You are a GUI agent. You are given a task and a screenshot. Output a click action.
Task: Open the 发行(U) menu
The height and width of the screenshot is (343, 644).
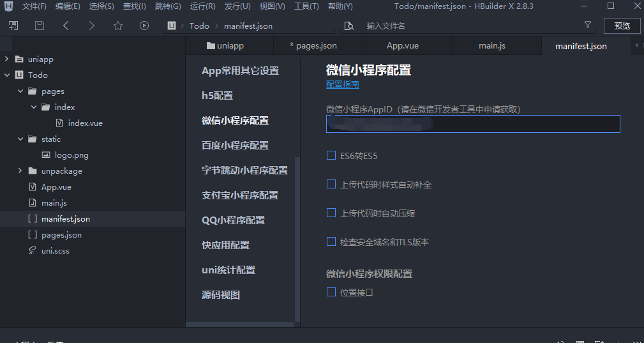pyautogui.click(x=237, y=6)
